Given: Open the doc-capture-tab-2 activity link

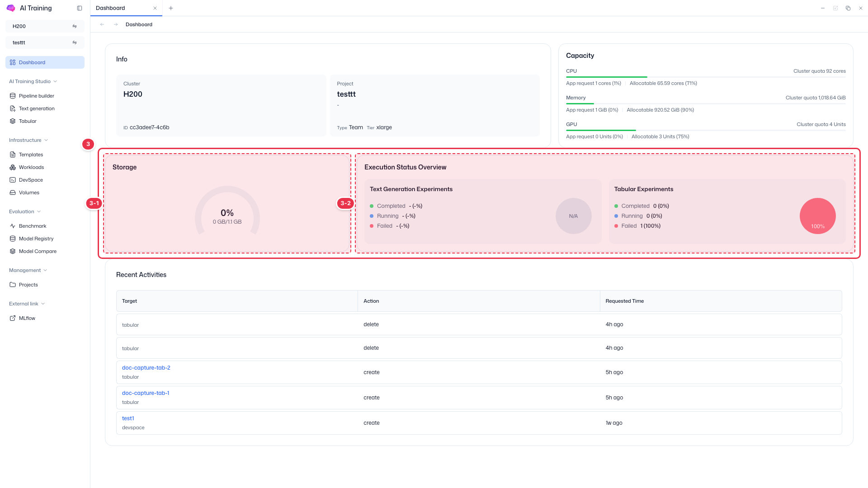Looking at the screenshot, I should pos(146,368).
